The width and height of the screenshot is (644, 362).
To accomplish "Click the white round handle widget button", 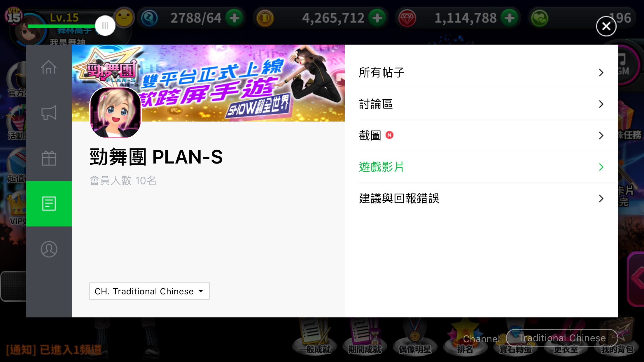I will click(105, 26).
